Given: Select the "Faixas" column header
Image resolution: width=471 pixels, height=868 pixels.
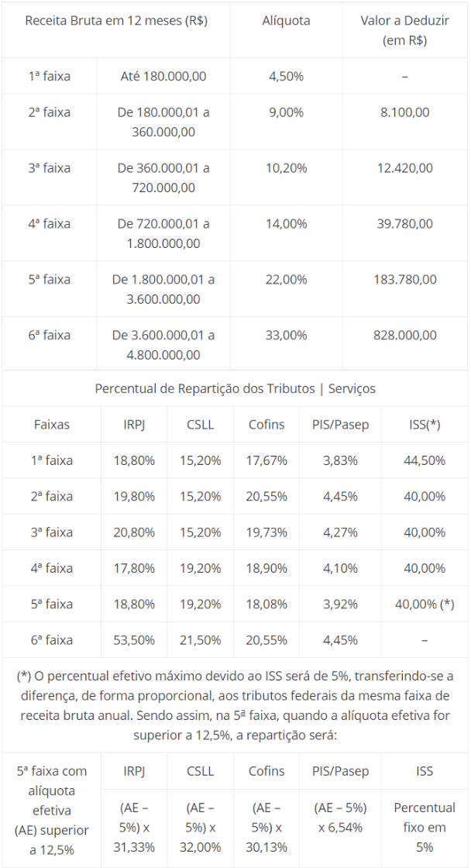Looking at the screenshot, I should [x=52, y=424].
